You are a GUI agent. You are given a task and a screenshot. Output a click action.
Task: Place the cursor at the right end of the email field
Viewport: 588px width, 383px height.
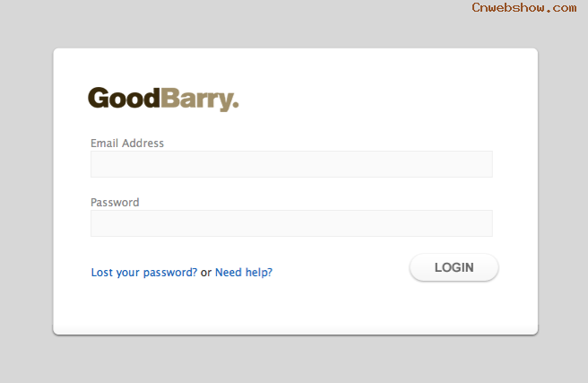click(488, 164)
